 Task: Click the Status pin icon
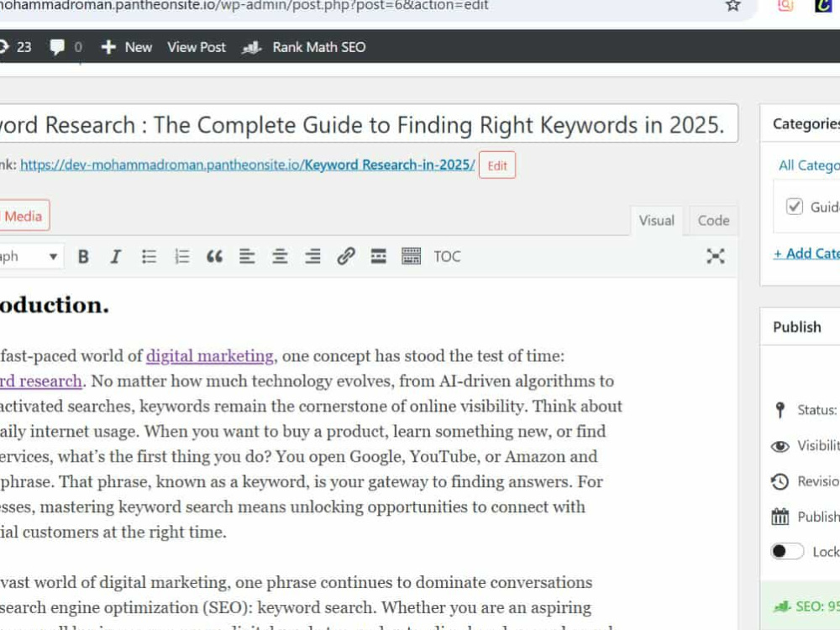(780, 410)
